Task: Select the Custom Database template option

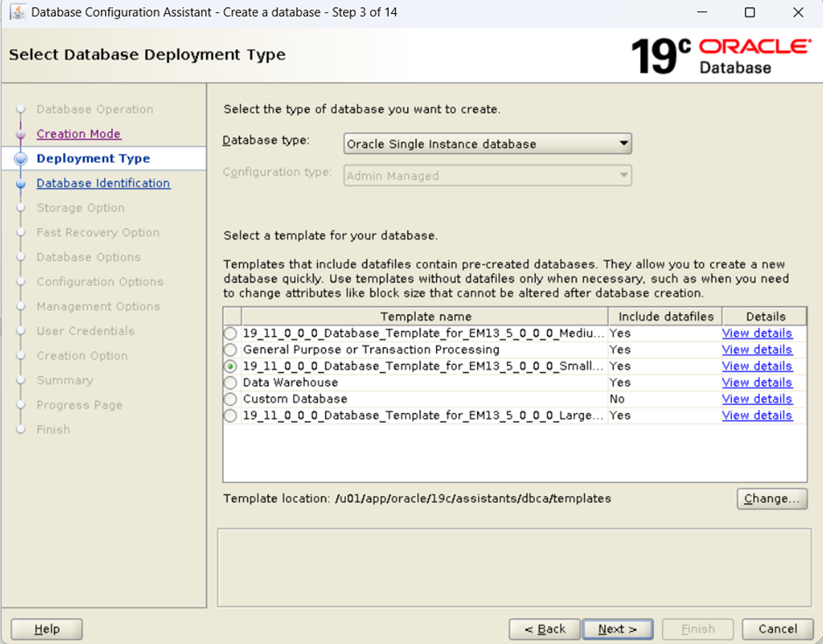Action: (x=230, y=399)
